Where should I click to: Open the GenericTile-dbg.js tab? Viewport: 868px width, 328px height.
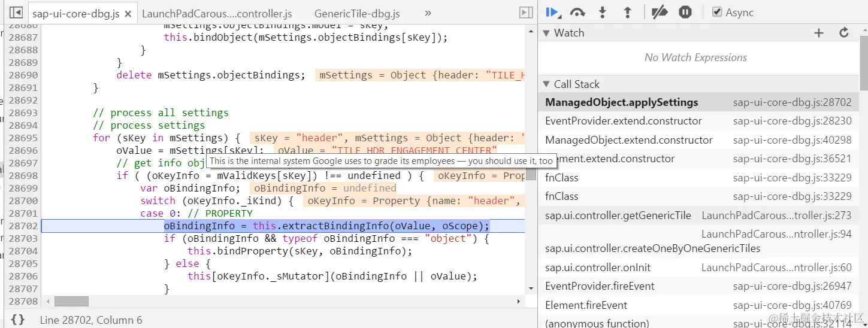click(x=357, y=13)
